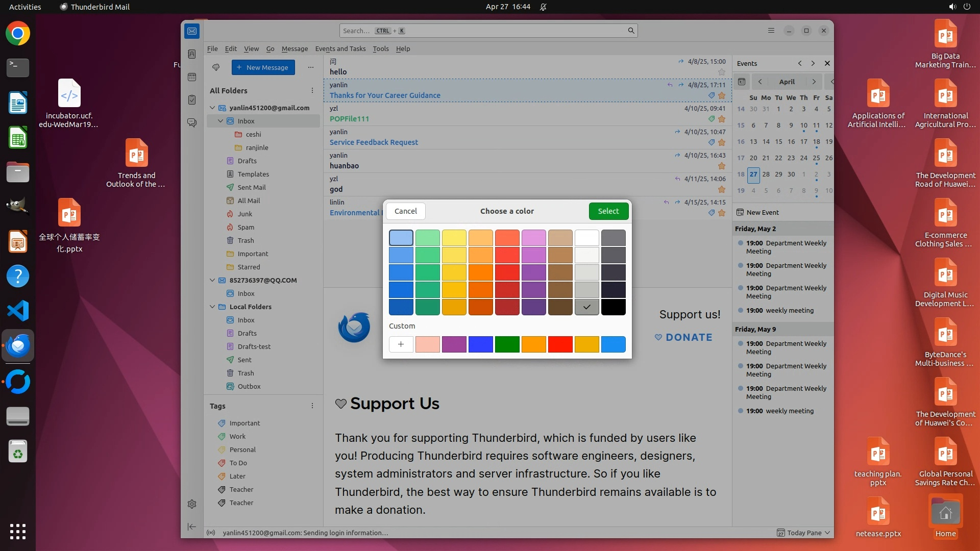Toggle star on the hello message
The width and height of the screenshot is (980, 551).
tap(722, 72)
